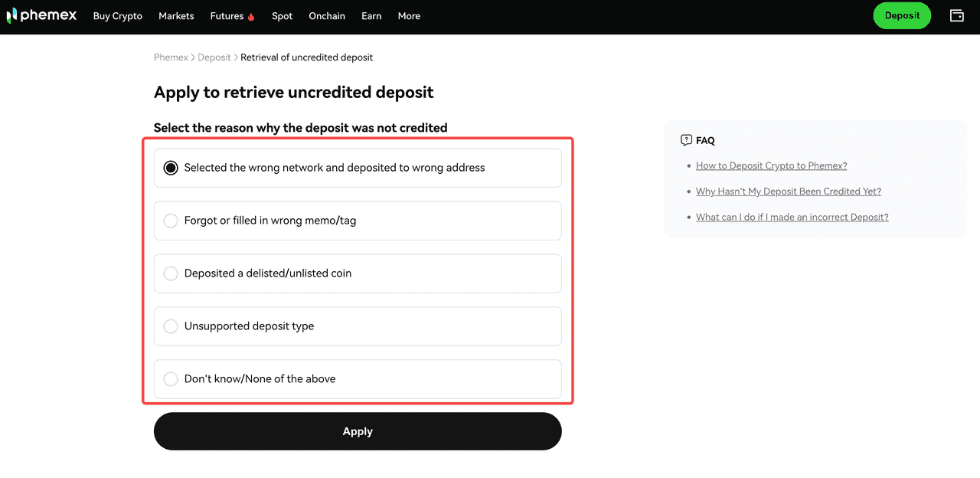The width and height of the screenshot is (980, 478).
Task: Open the Earn menu
Action: click(371, 16)
